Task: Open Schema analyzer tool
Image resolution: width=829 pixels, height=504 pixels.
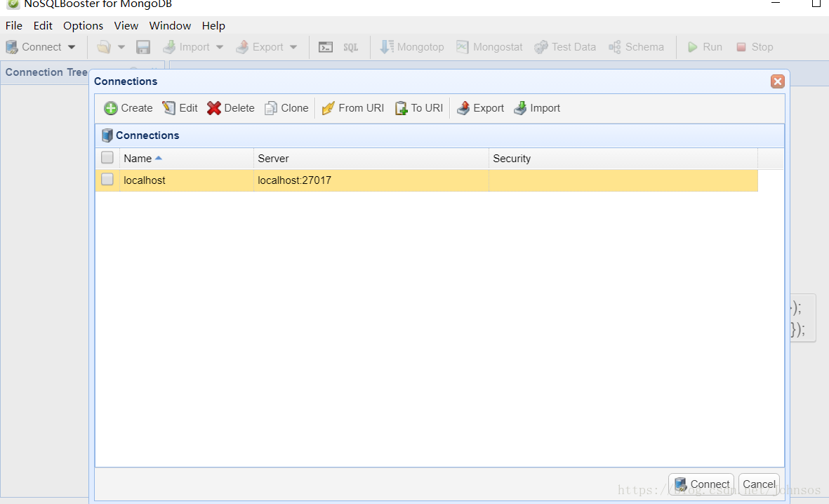Action: click(x=636, y=47)
